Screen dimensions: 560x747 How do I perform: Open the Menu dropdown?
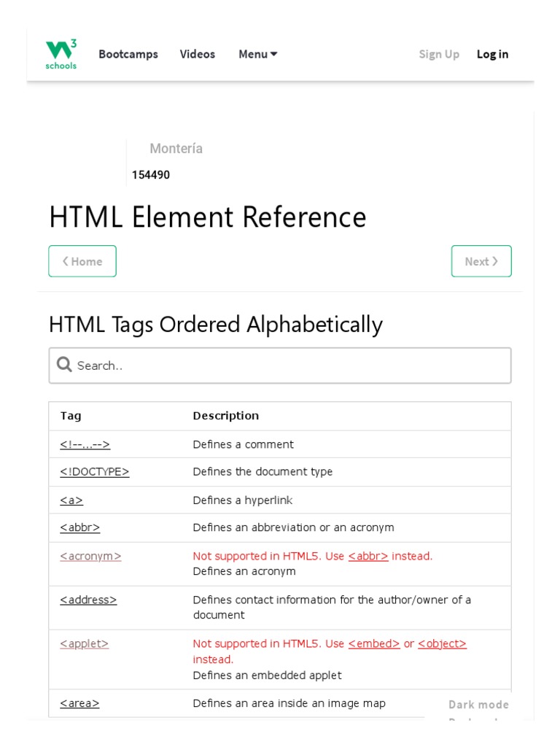258,54
